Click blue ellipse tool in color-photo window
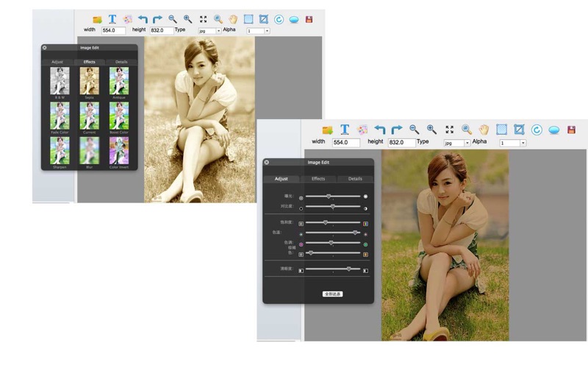This screenshot has width=588, height=368. tap(554, 130)
